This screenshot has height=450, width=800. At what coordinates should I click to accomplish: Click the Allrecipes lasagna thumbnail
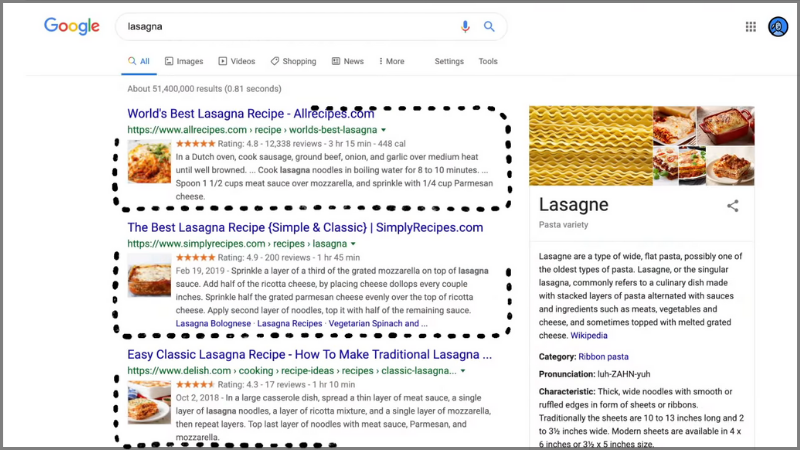tap(149, 161)
